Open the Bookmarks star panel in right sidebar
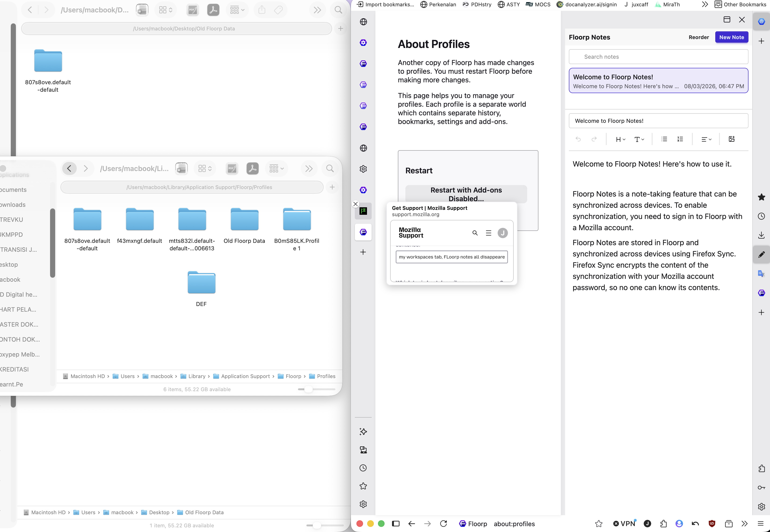This screenshot has width=770, height=532. point(761,197)
